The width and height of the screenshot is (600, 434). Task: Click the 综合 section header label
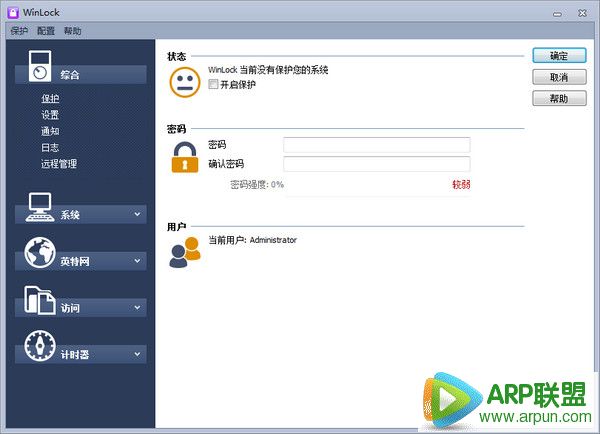[70, 75]
